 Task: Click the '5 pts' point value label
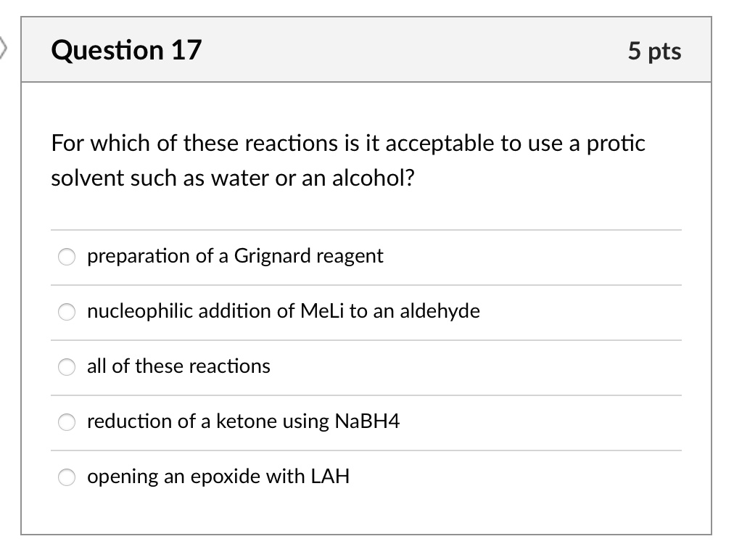pos(655,52)
